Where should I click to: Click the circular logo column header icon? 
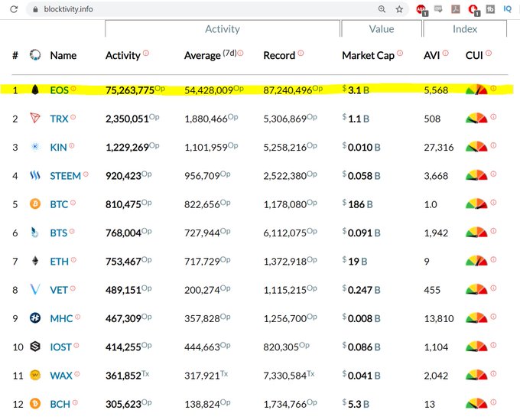[x=35, y=55]
